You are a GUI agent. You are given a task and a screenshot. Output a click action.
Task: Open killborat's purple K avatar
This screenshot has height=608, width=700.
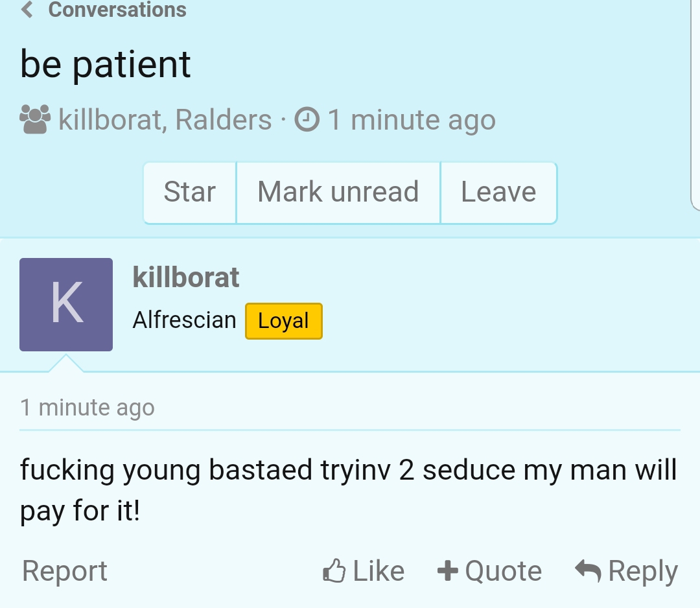tap(66, 305)
